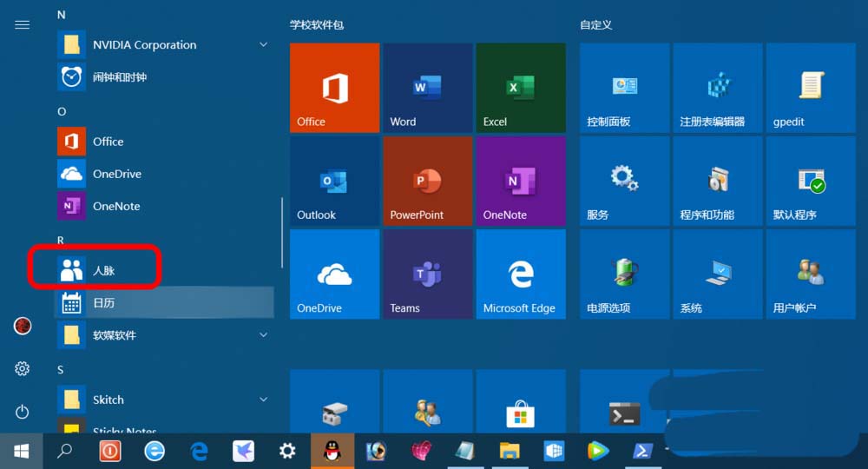
Task: Open the Microsoft Store tile with shopping bag
Action: tap(521, 401)
